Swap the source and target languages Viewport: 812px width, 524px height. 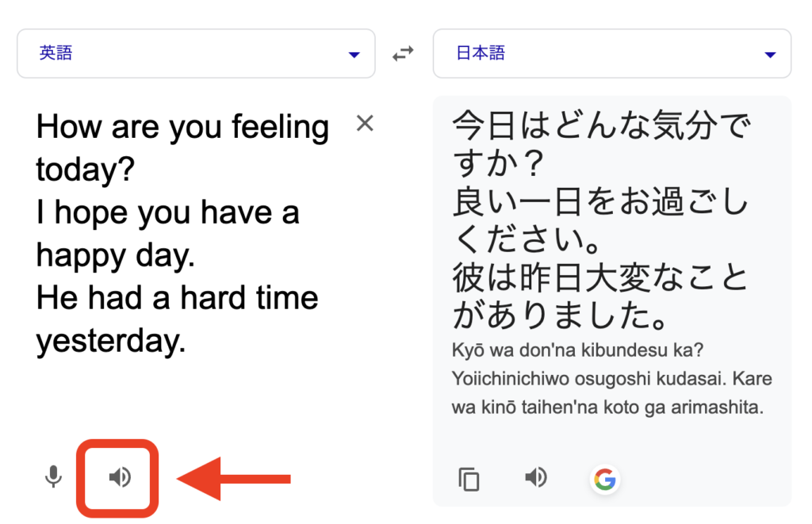(404, 54)
